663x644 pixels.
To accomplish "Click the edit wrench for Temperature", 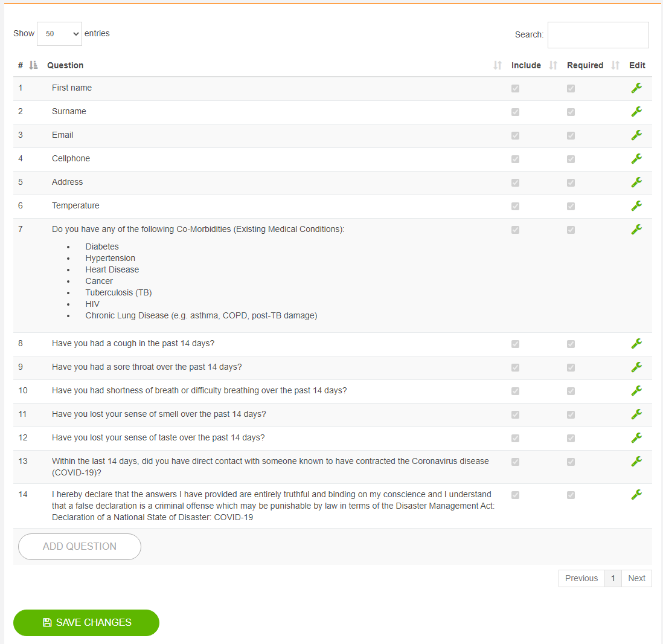I will tap(636, 206).
